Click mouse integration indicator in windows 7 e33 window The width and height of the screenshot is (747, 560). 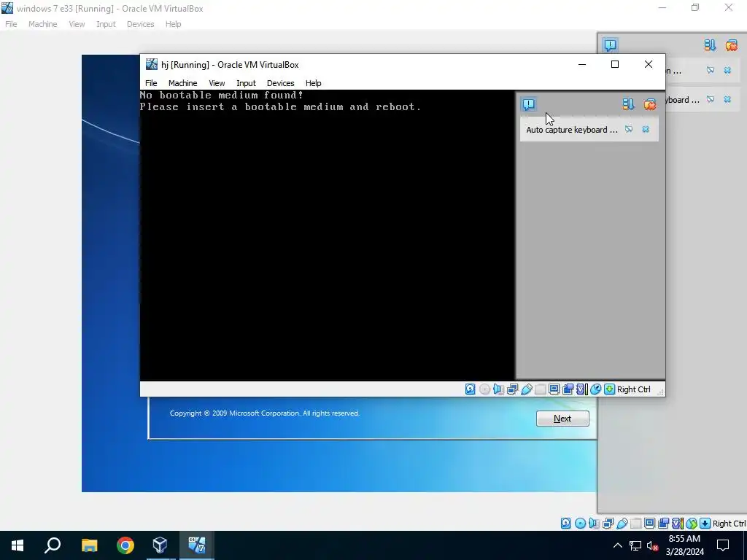pyautogui.click(x=692, y=524)
